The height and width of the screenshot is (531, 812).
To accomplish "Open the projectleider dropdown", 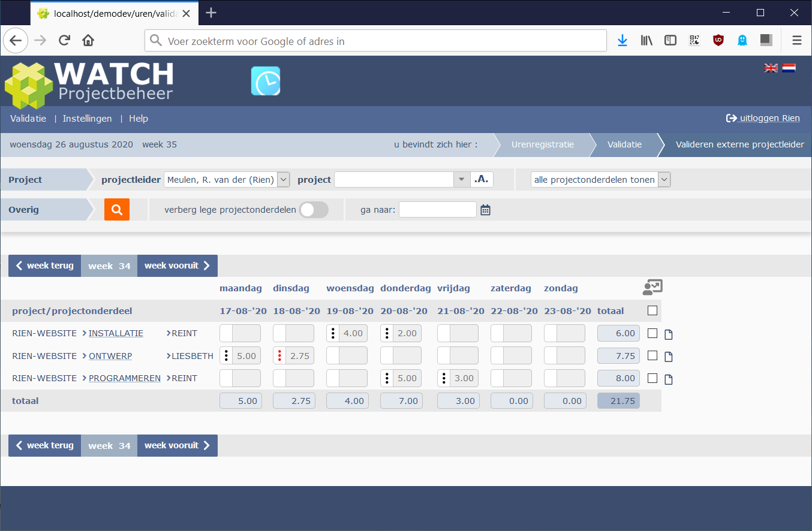I will (227, 180).
